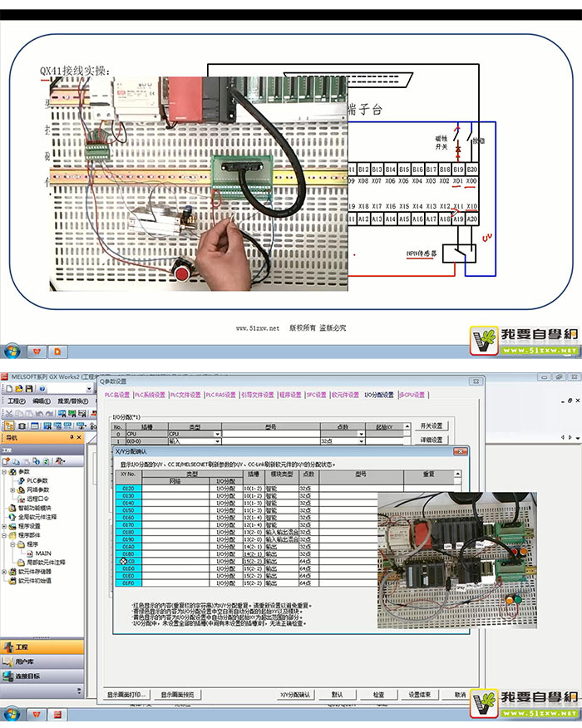Select XY No. cell 0120

click(128, 489)
